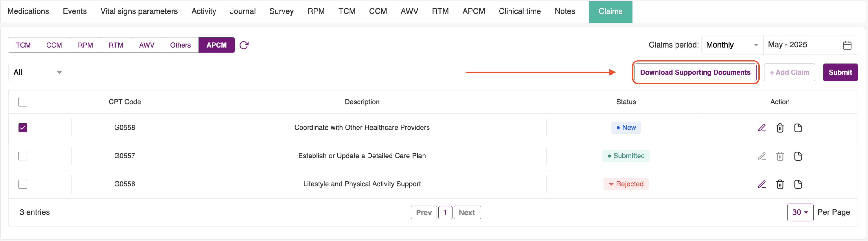Switch to the Clinical time tab
The width and height of the screenshot is (868, 241).
(x=519, y=12)
